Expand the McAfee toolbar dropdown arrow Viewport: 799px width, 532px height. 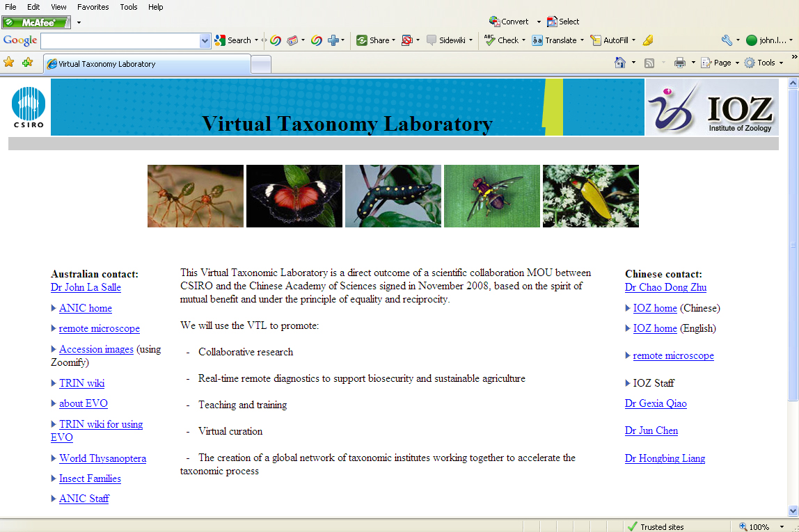click(79, 23)
